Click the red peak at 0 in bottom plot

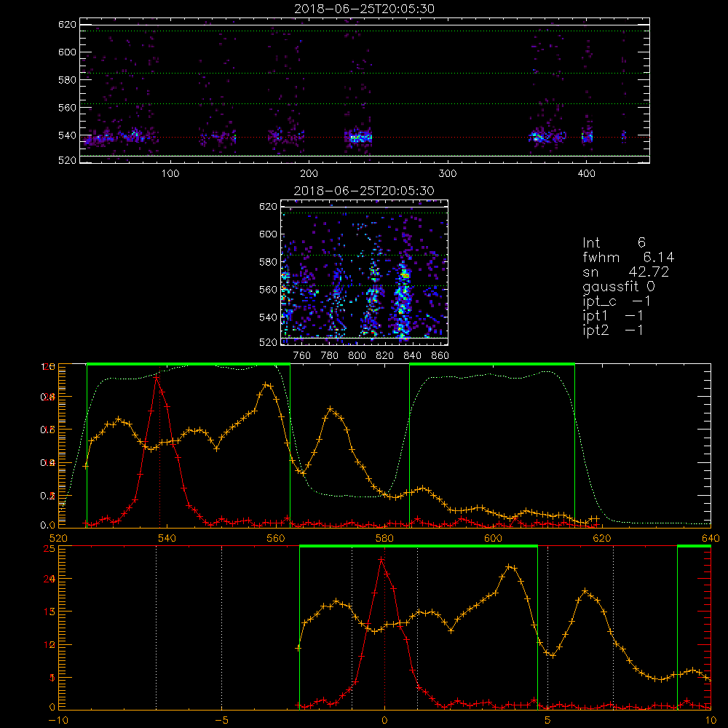tap(381, 560)
